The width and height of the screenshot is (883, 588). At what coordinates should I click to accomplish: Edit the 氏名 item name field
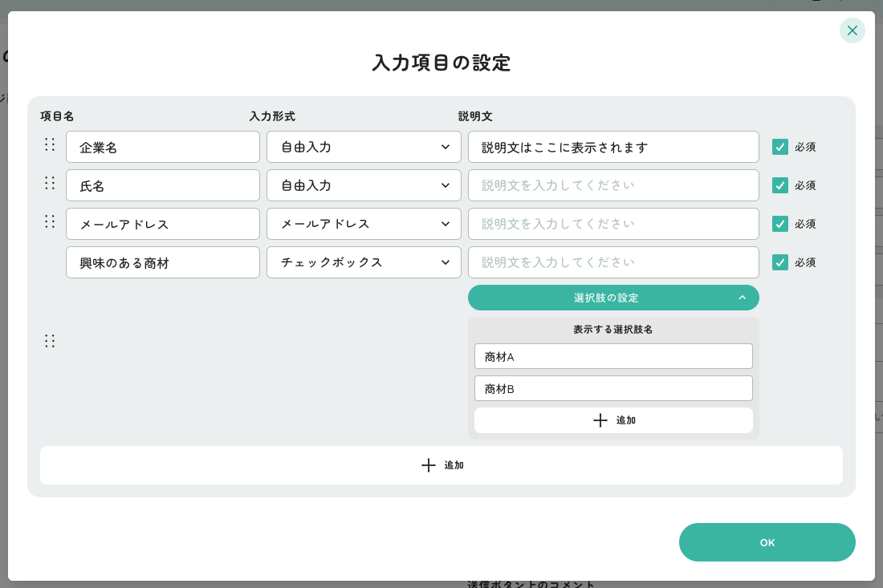[x=163, y=185]
